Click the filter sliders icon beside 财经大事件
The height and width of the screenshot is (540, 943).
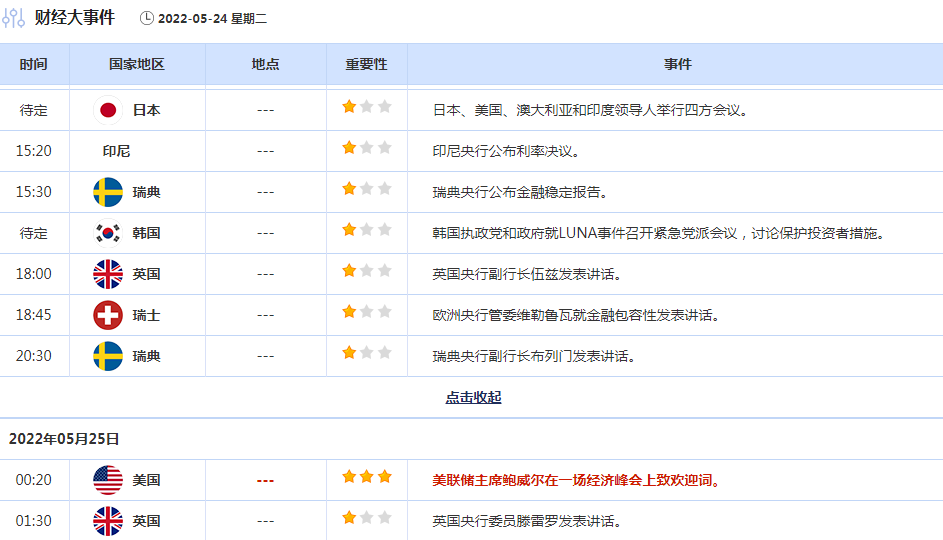(x=14, y=18)
